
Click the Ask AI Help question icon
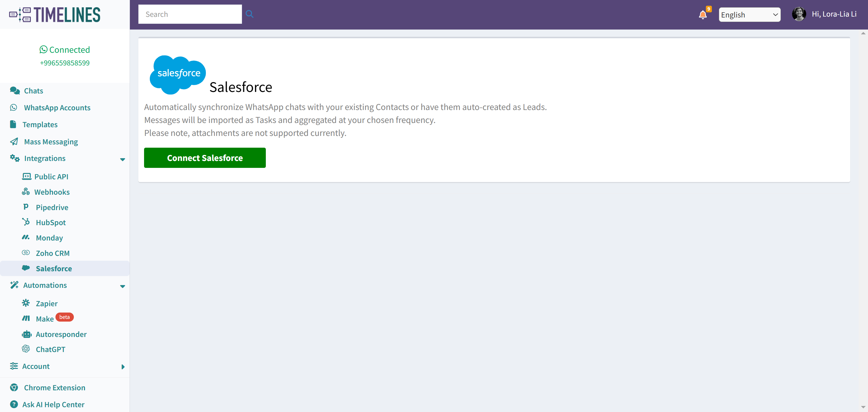tap(14, 404)
